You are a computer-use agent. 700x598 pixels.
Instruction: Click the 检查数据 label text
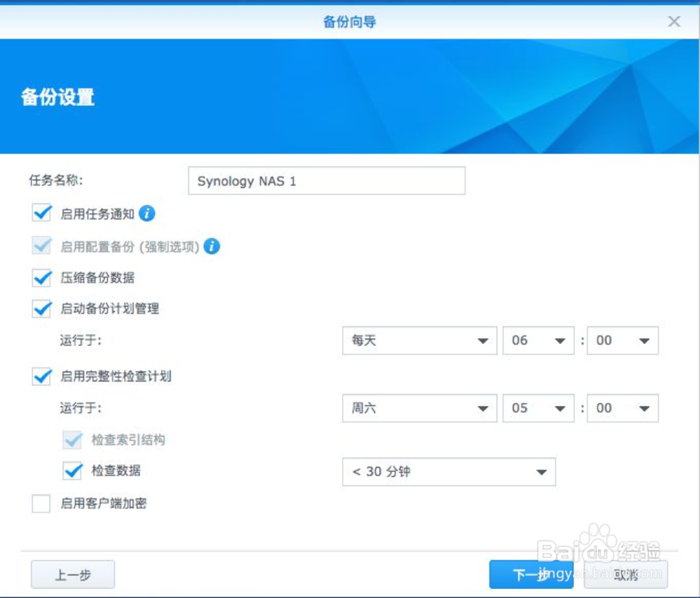point(116,471)
